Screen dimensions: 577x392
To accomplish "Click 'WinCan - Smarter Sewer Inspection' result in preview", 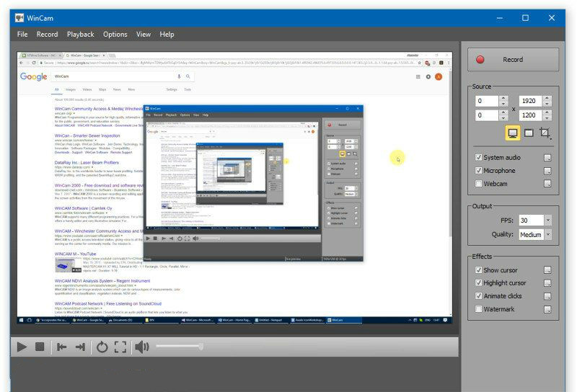I will (x=87, y=135).
